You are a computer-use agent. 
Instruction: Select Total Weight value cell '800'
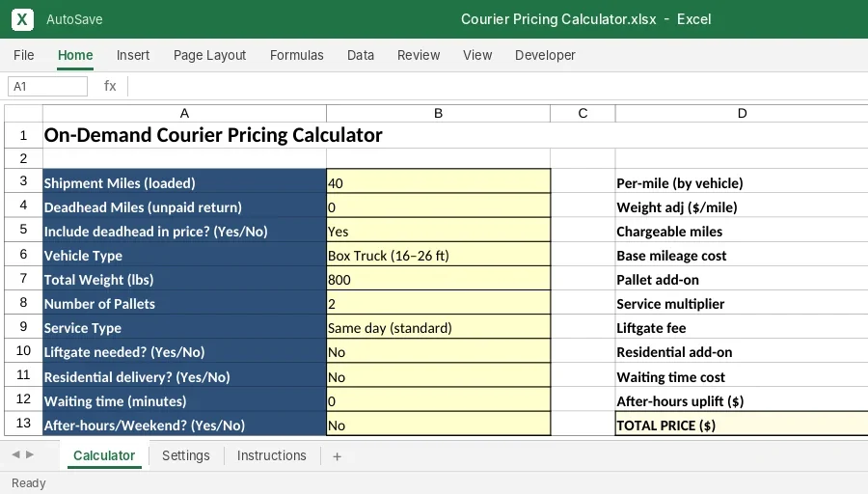439,279
